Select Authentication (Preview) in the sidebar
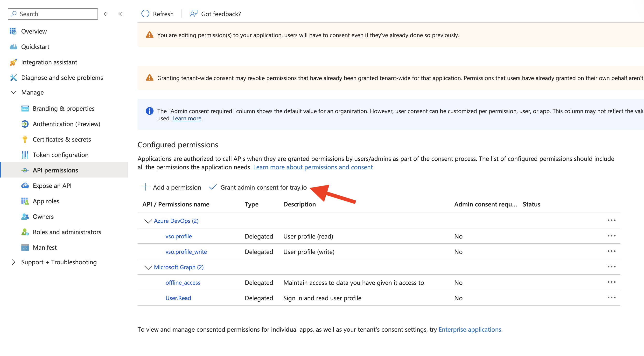 tap(67, 124)
